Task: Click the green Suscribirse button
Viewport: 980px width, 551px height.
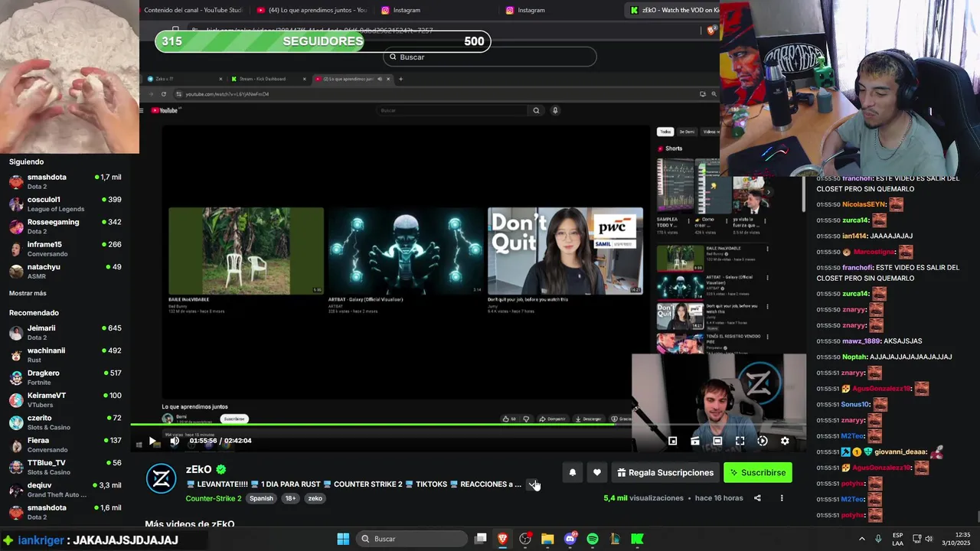Action: click(758, 473)
